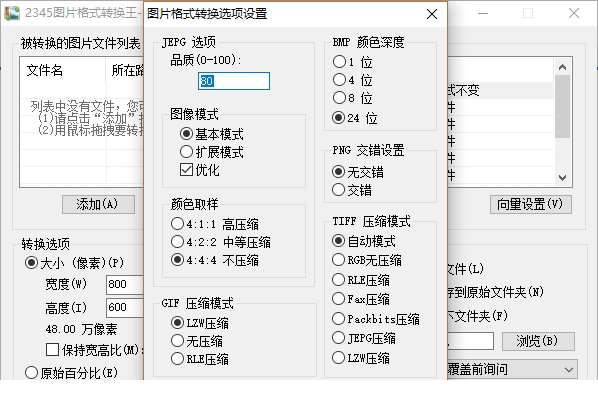The width and height of the screenshot is (598, 395).
Task: Click the format list scrollbar thumb
Action: click(x=562, y=106)
